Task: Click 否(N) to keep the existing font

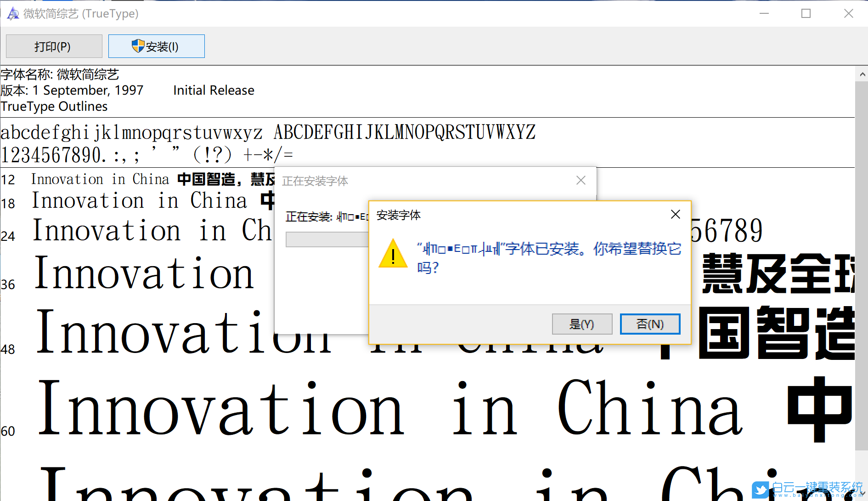Action: tap(649, 324)
